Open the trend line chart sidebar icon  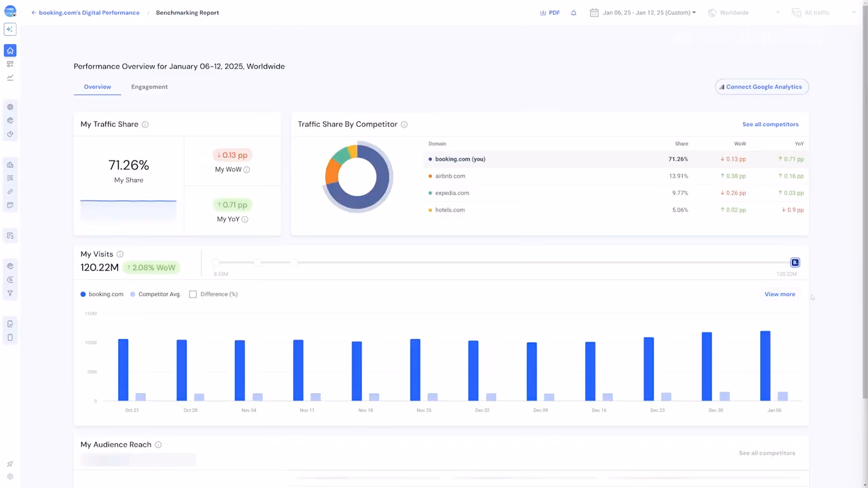point(10,77)
